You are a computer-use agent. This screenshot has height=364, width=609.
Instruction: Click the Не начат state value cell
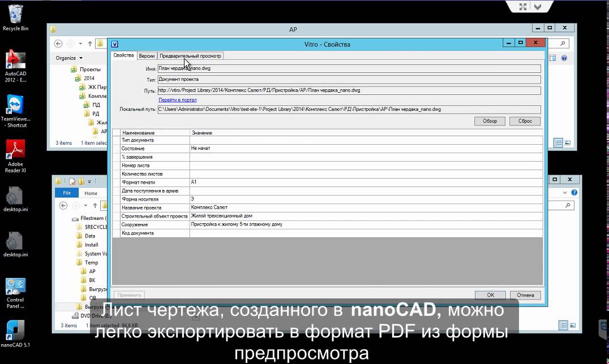click(x=366, y=148)
